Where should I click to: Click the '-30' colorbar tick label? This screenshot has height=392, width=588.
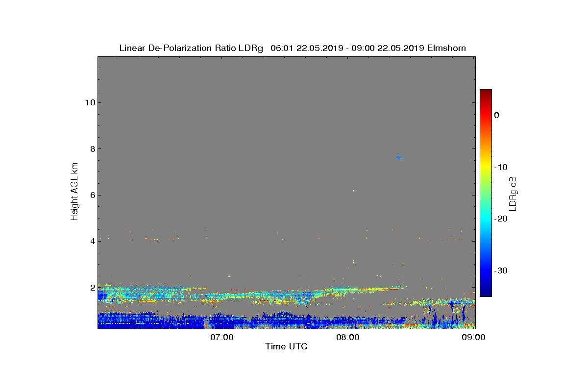[501, 271]
